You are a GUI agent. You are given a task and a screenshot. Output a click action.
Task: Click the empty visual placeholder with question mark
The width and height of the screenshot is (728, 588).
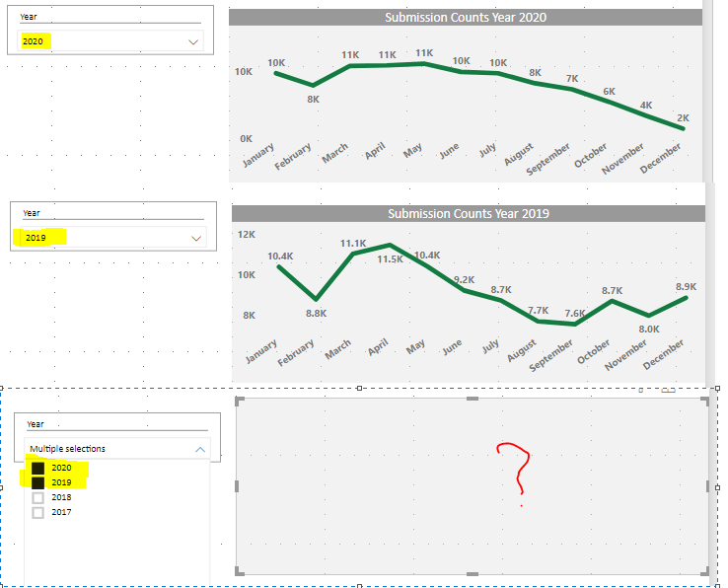point(473,486)
